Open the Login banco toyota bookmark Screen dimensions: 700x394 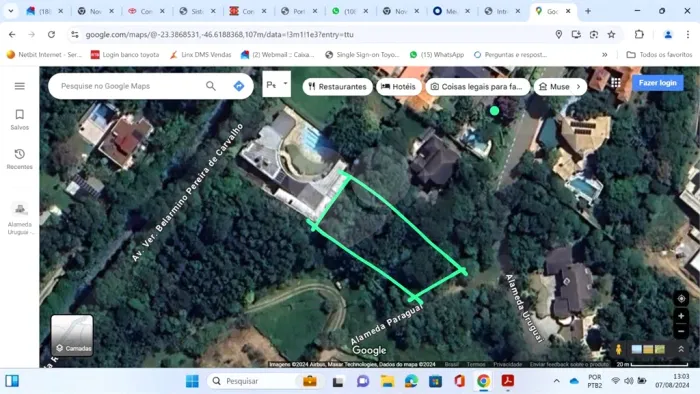[125, 54]
